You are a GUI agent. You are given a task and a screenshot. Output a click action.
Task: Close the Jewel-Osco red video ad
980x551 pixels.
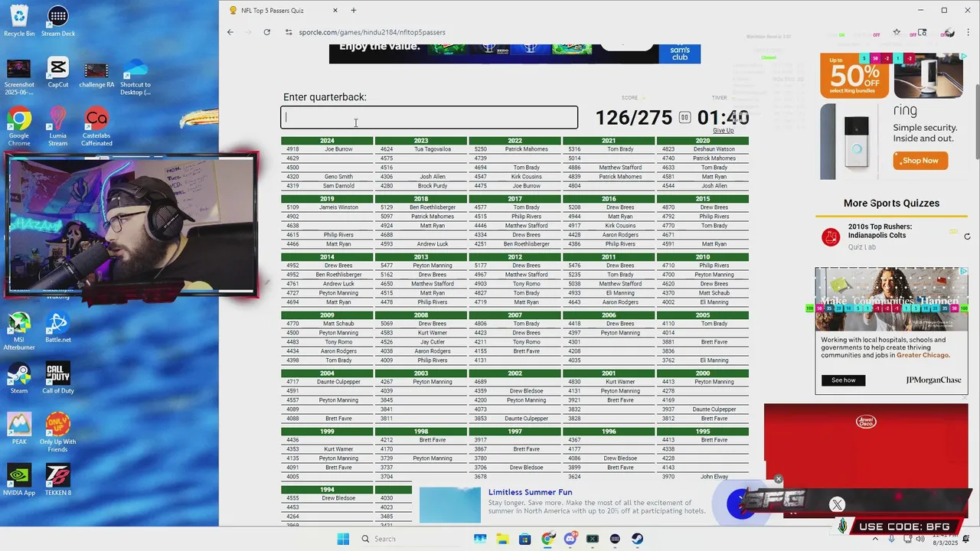click(x=965, y=398)
